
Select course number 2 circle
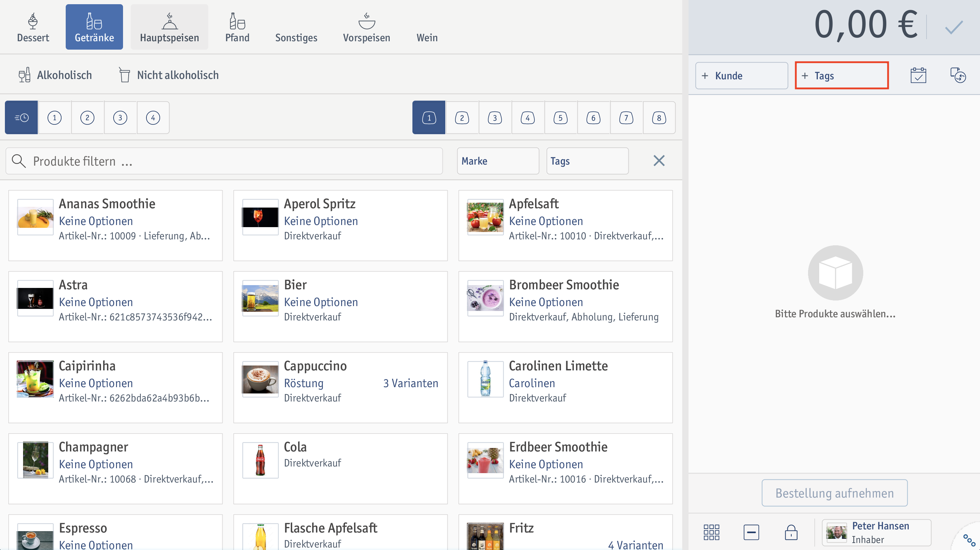87,117
